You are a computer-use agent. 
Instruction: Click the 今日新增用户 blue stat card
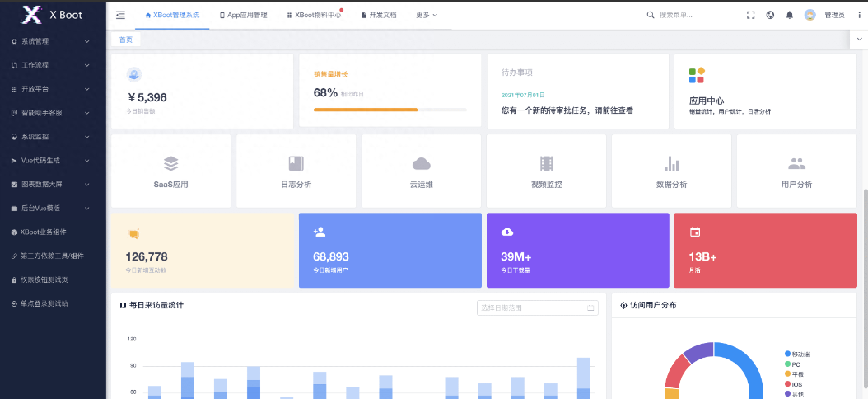[x=390, y=251]
